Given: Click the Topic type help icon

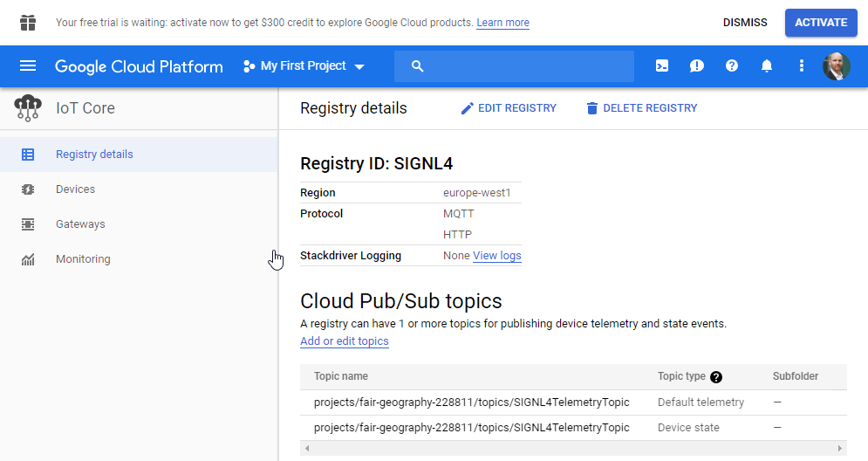Looking at the screenshot, I should pyautogui.click(x=715, y=377).
